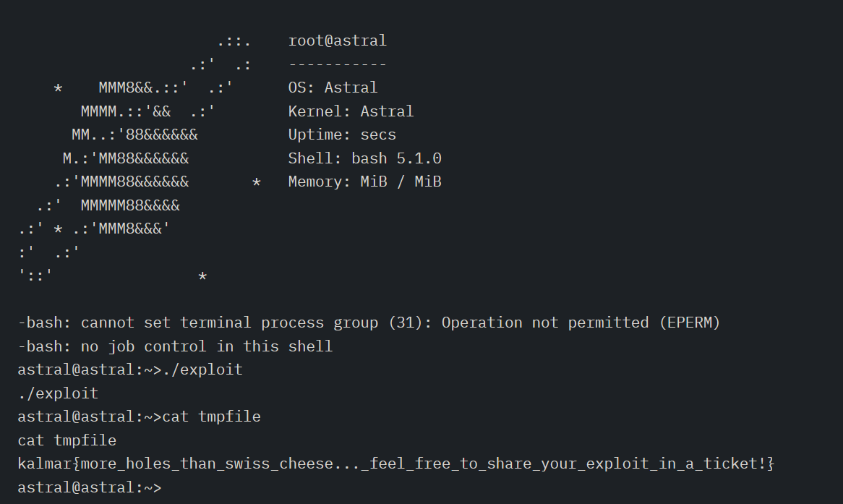Image resolution: width=843 pixels, height=504 pixels.
Task: Click the echoed 'cat tmpfile' output line
Action: pos(67,440)
